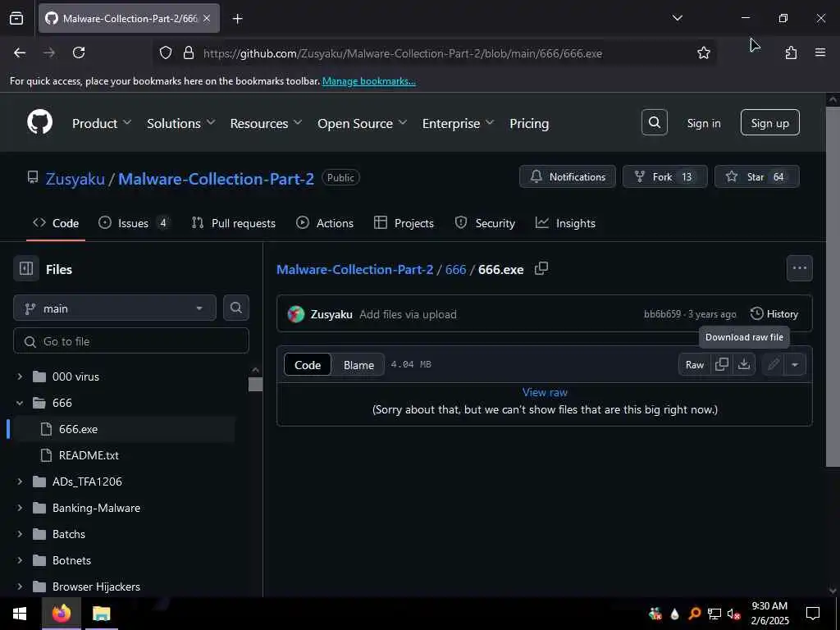Open Windows notification center
This screenshot has height=630, width=840.
click(x=813, y=614)
